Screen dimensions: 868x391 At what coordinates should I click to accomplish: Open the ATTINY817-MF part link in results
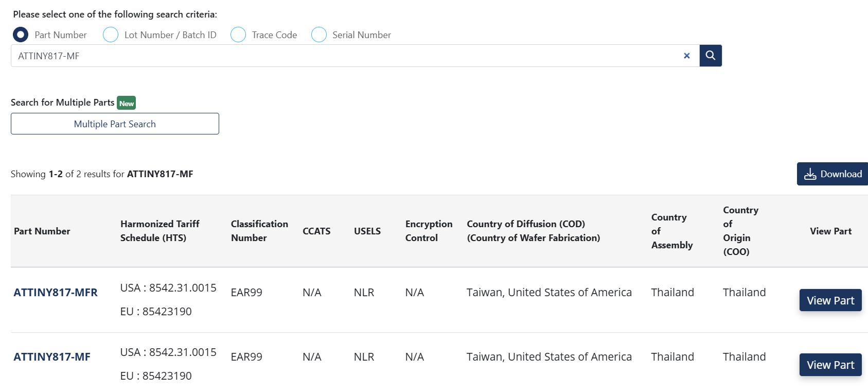(52, 357)
